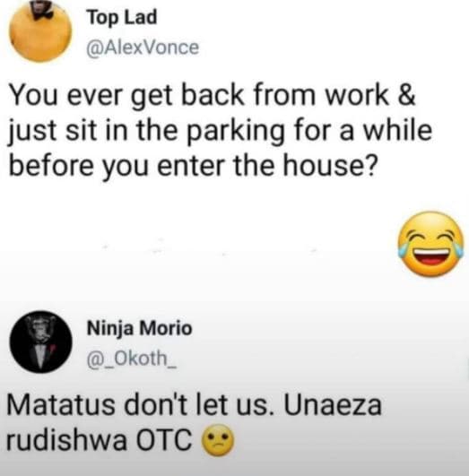Click the laughing tears emoji
Image resolution: width=469 pixels, height=476 pixels.
click(431, 244)
